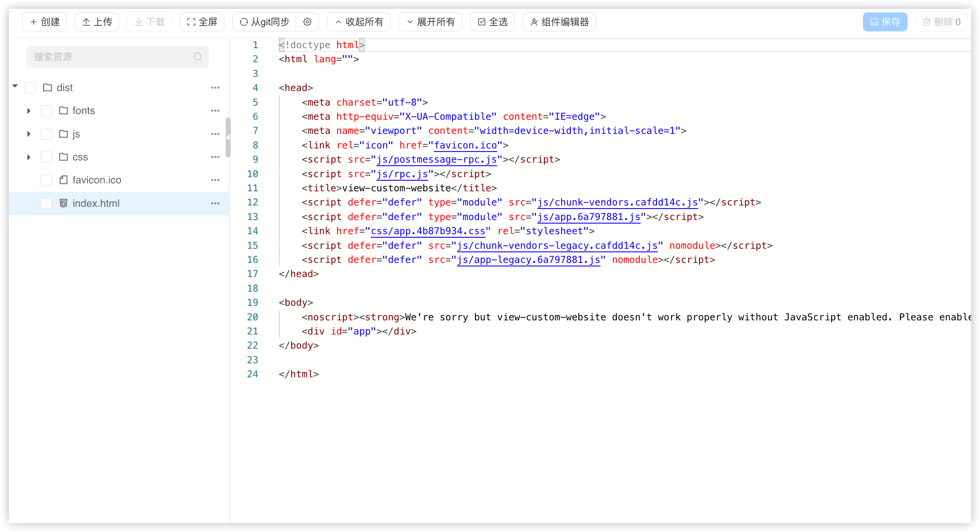This screenshot has height=532, width=980.
Task: Open the 组件编辑器 component editor
Action: pos(559,22)
